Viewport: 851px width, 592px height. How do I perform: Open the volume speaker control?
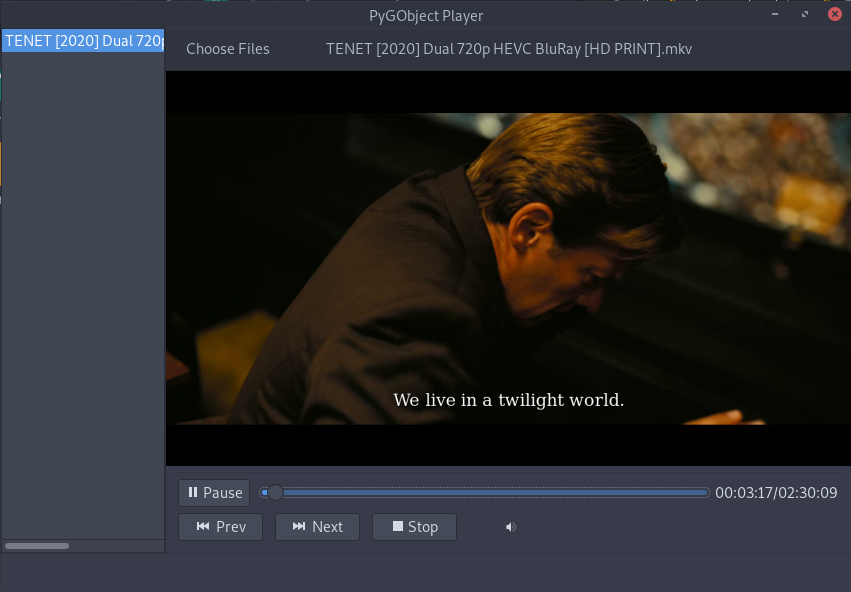tap(510, 527)
